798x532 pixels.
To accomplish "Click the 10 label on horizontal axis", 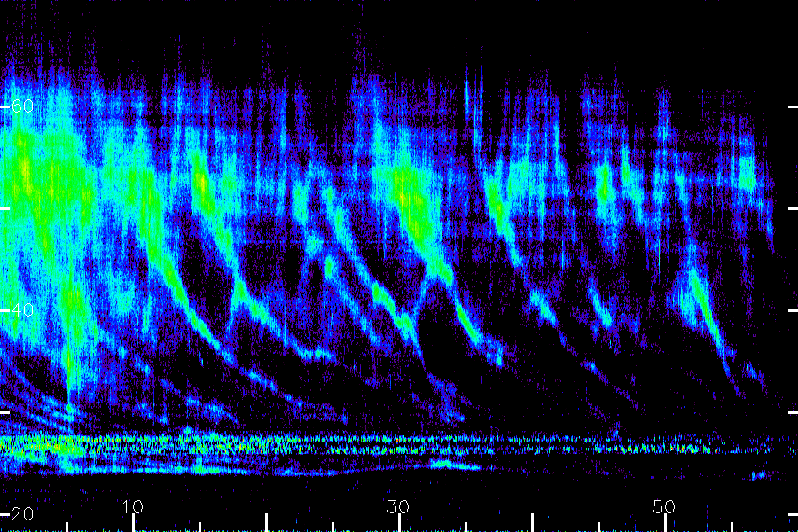I will (133, 507).
